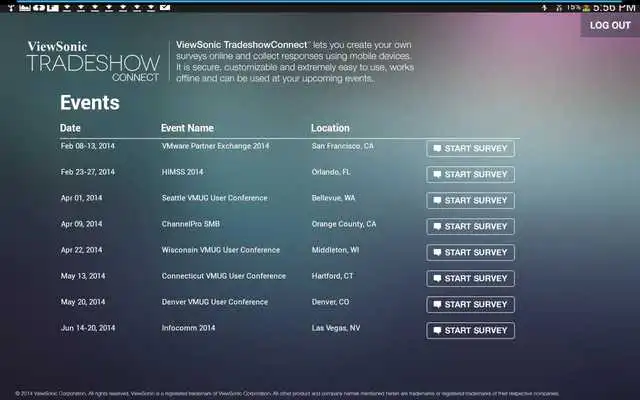The height and width of the screenshot is (400, 640).
Task: Tap the ViewSonic Tradeshow Connect logo
Action: [x=93, y=61]
